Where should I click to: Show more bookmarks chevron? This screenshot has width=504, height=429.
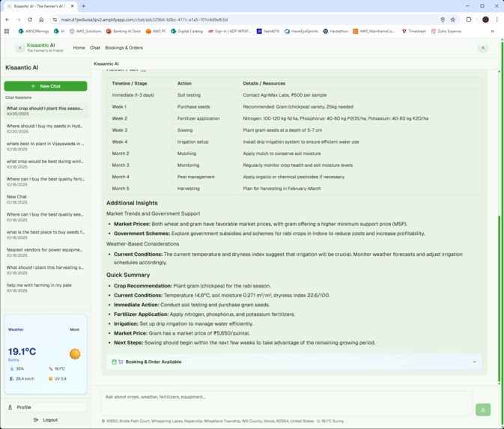point(492,31)
